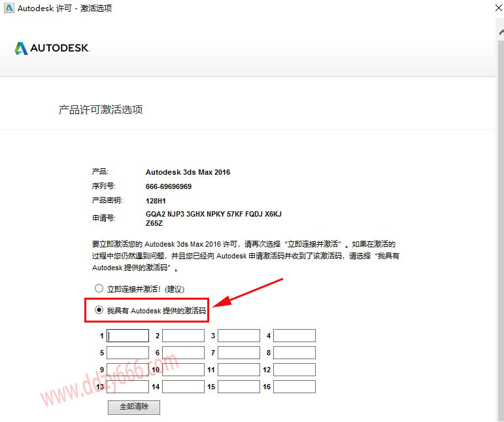
Task: Click the Autodesk logo in header
Action: [x=52, y=48]
